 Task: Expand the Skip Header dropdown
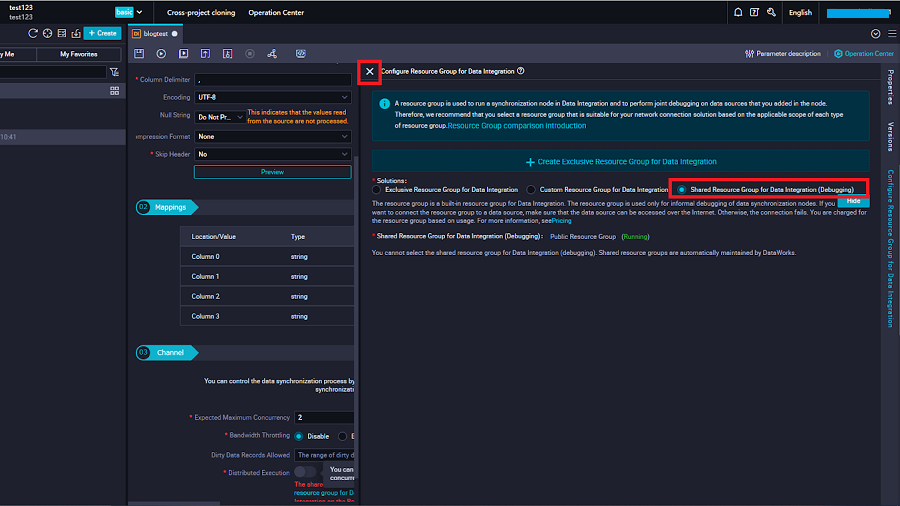(x=272, y=154)
